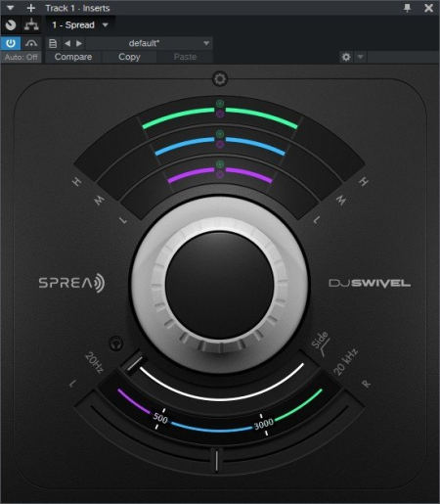This screenshot has height=504, width=440.
Task: Click the plugin power bypass button
Action: click(x=11, y=43)
